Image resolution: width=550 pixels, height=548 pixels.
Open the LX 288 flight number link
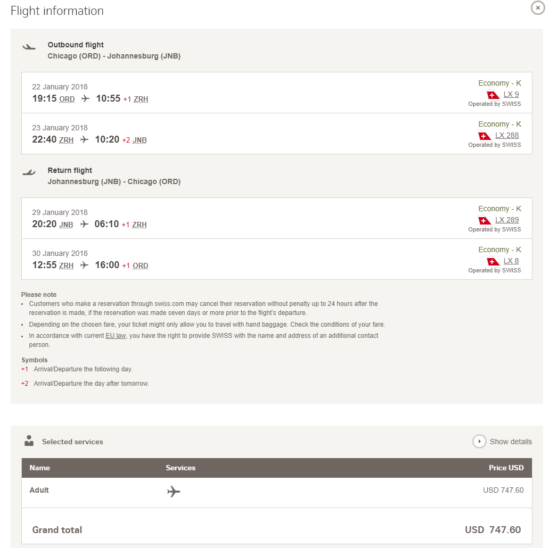(x=507, y=135)
